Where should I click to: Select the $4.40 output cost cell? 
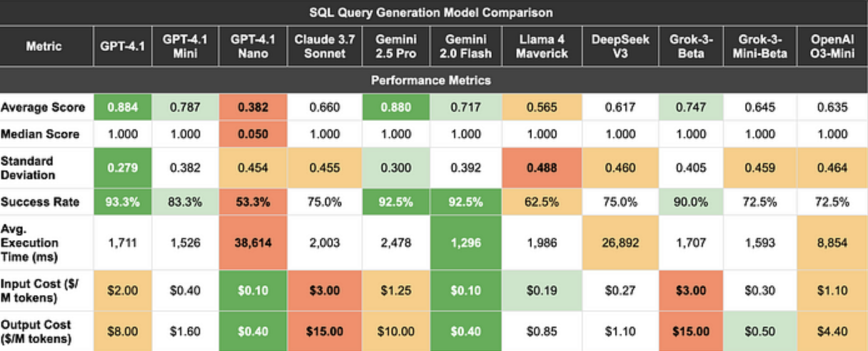pos(833,332)
